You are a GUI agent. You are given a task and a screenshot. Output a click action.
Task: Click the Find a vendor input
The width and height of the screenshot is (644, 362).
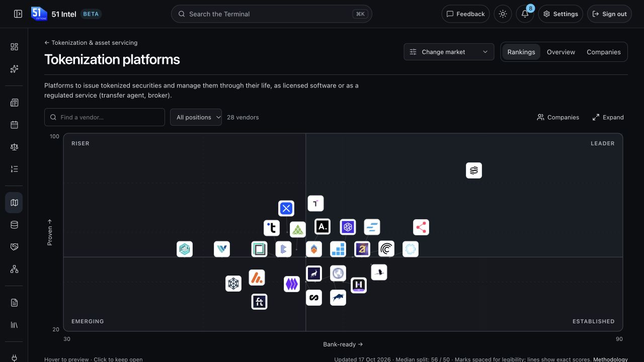[x=105, y=117]
